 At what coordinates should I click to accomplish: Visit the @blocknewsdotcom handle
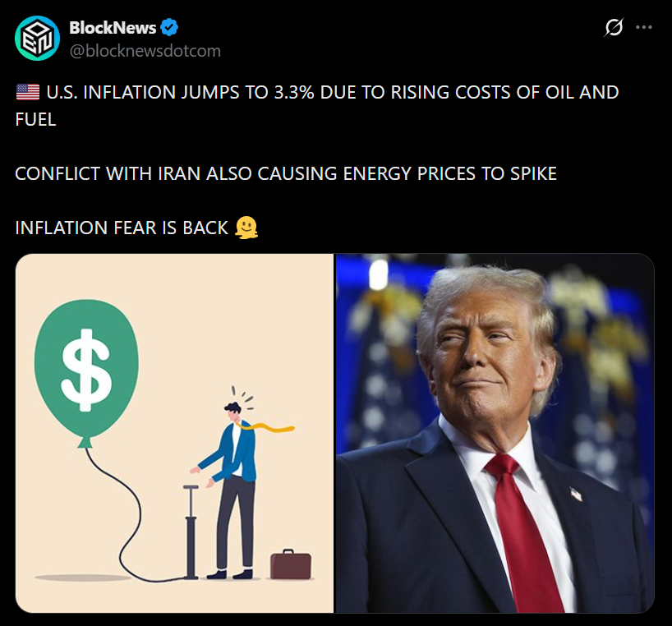[145, 51]
